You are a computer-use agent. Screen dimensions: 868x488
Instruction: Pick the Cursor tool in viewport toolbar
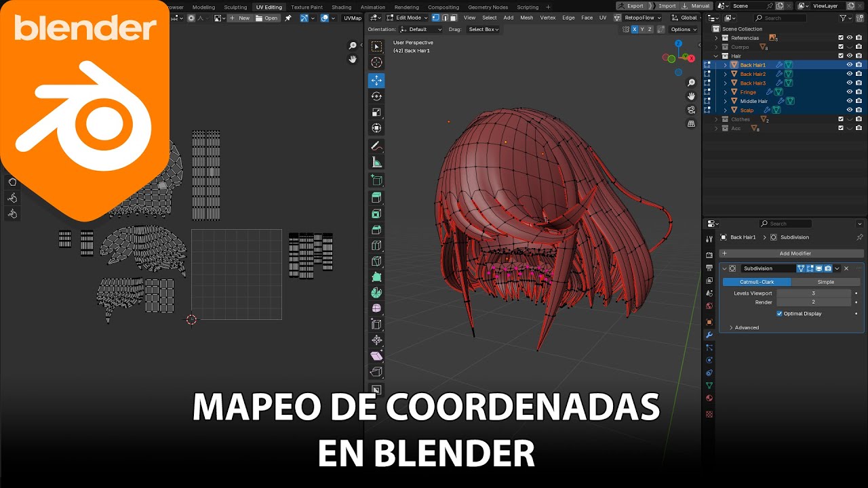(x=376, y=62)
